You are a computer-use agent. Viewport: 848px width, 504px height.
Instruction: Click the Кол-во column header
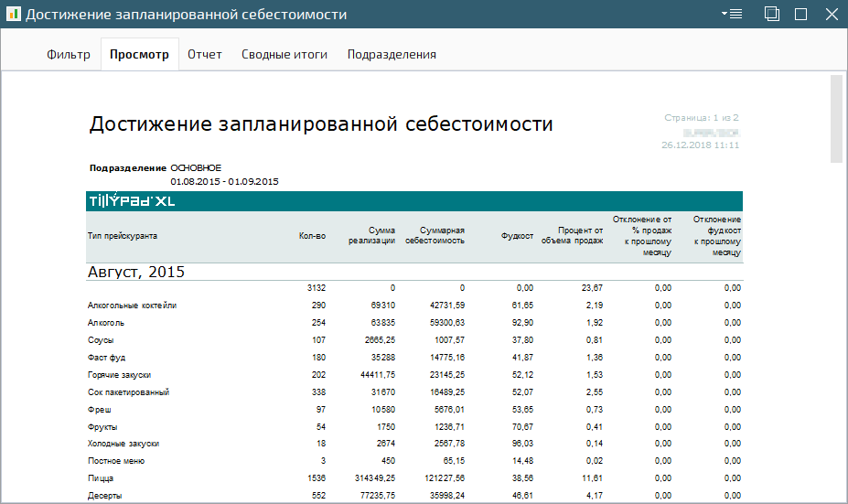tap(312, 236)
